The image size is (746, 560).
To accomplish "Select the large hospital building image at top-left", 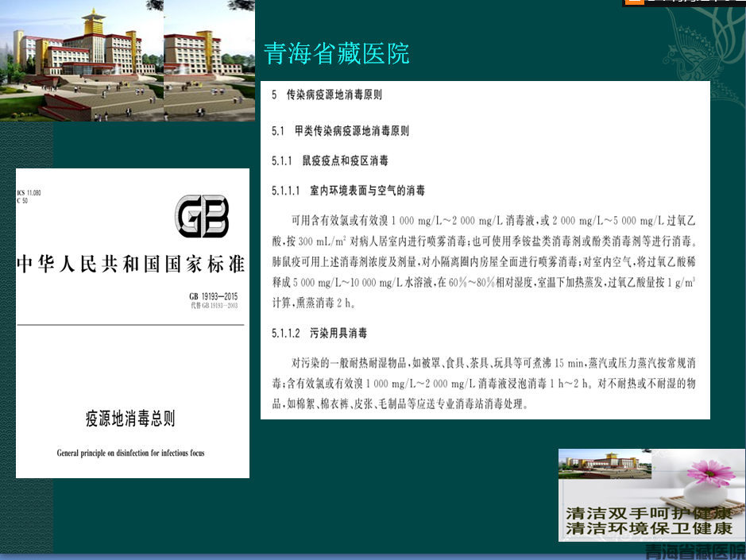I will click(81, 60).
